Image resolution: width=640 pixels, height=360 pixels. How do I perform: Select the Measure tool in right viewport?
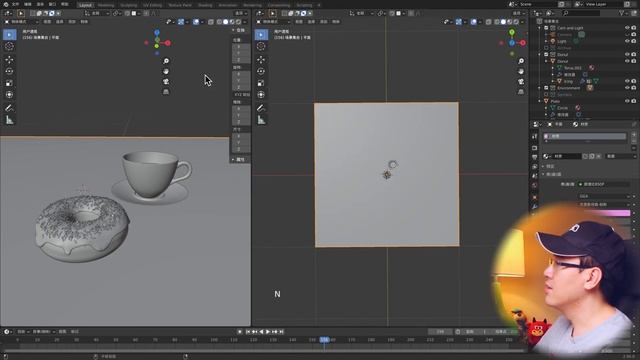point(261,120)
